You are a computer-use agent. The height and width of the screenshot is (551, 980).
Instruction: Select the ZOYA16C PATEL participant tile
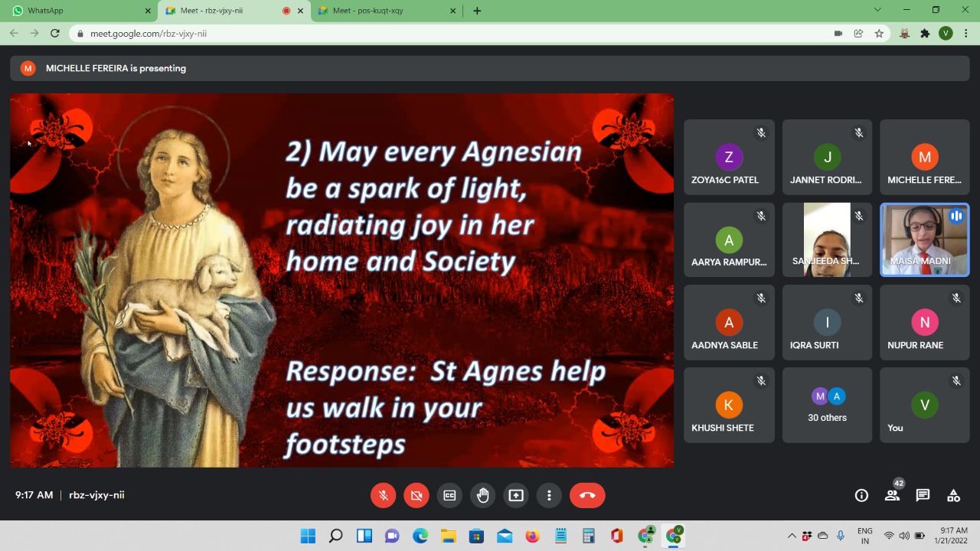pos(729,157)
